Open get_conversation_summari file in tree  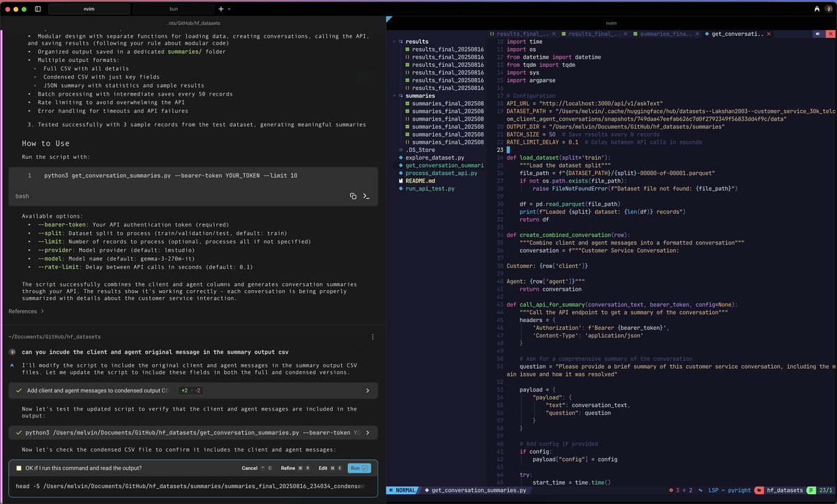coord(444,165)
